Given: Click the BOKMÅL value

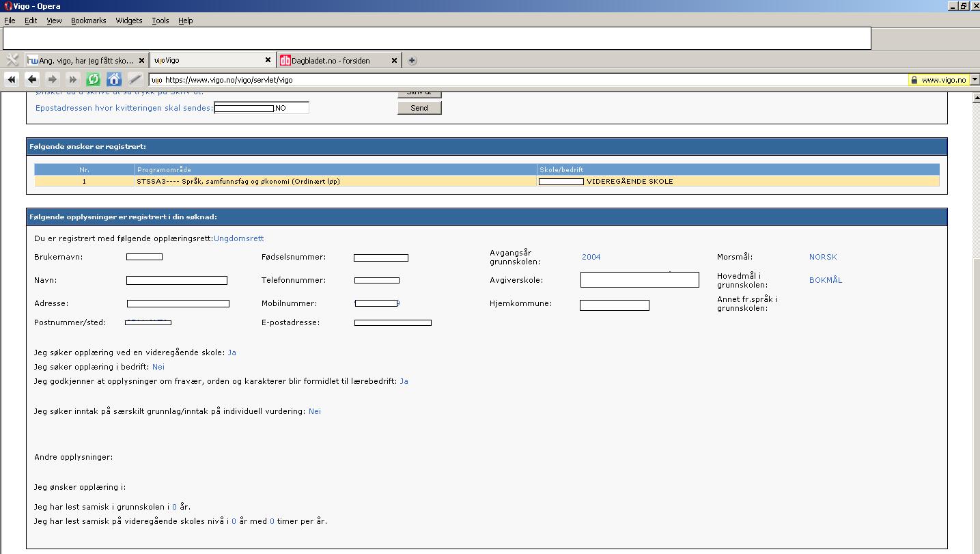Looking at the screenshot, I should pos(826,280).
